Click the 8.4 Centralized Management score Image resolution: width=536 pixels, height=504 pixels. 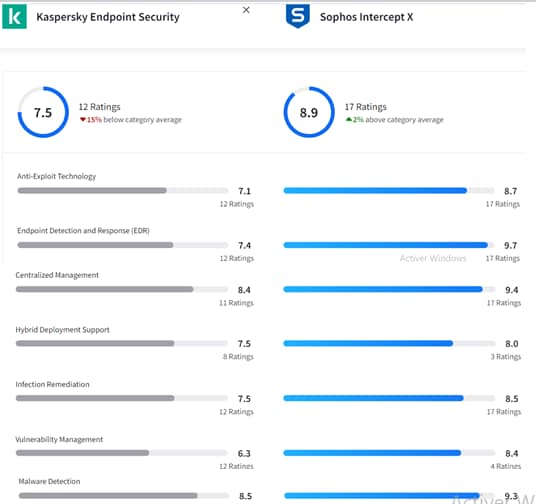point(244,290)
